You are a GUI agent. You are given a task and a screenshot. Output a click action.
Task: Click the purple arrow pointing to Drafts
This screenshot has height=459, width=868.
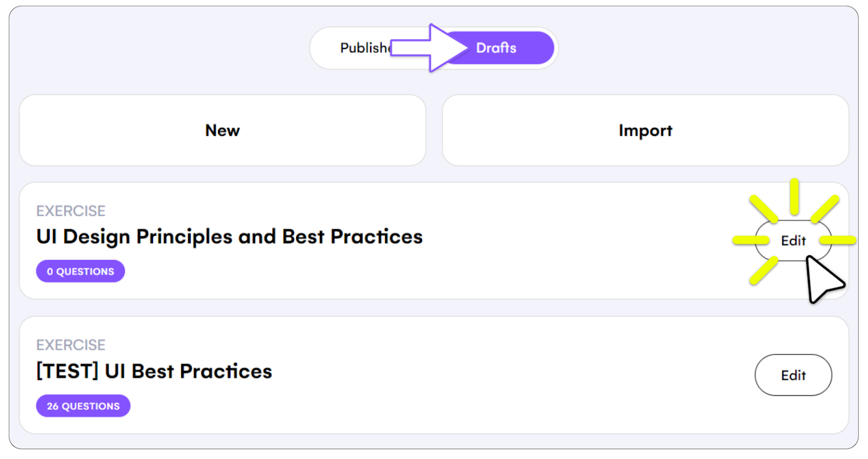point(429,48)
